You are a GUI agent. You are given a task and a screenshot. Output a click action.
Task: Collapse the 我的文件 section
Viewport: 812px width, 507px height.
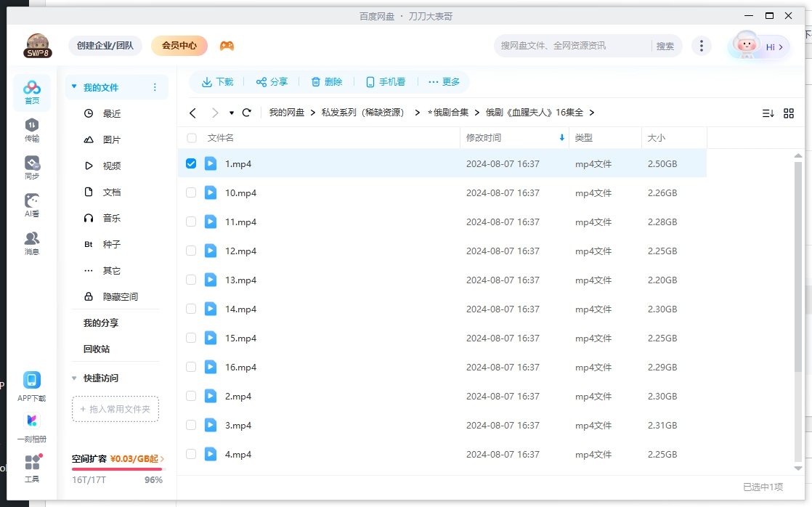pos(73,86)
